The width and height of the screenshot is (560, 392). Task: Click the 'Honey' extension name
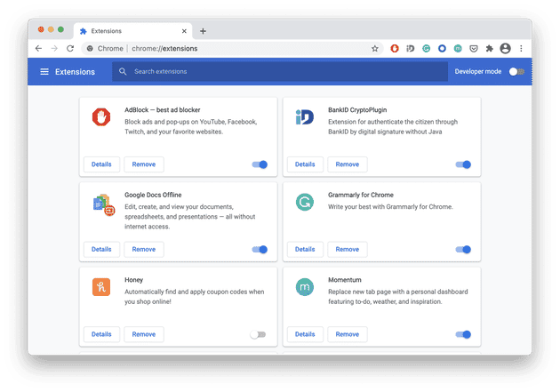click(x=134, y=280)
